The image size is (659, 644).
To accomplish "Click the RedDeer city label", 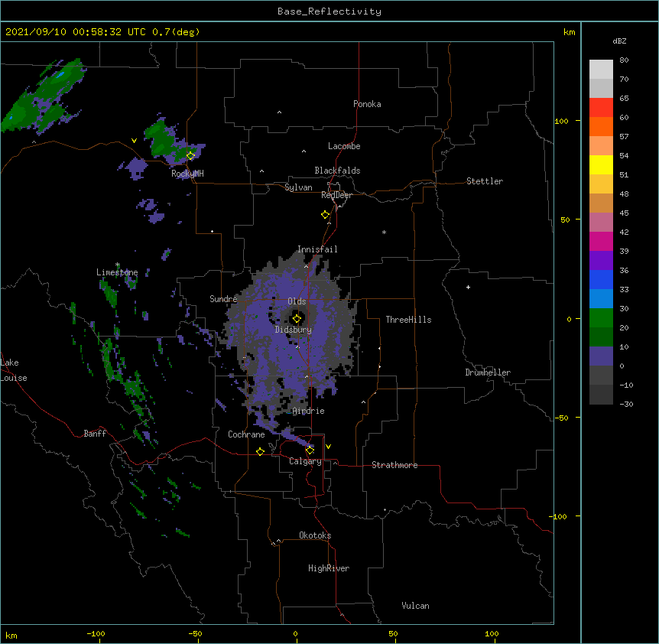I will point(336,195).
